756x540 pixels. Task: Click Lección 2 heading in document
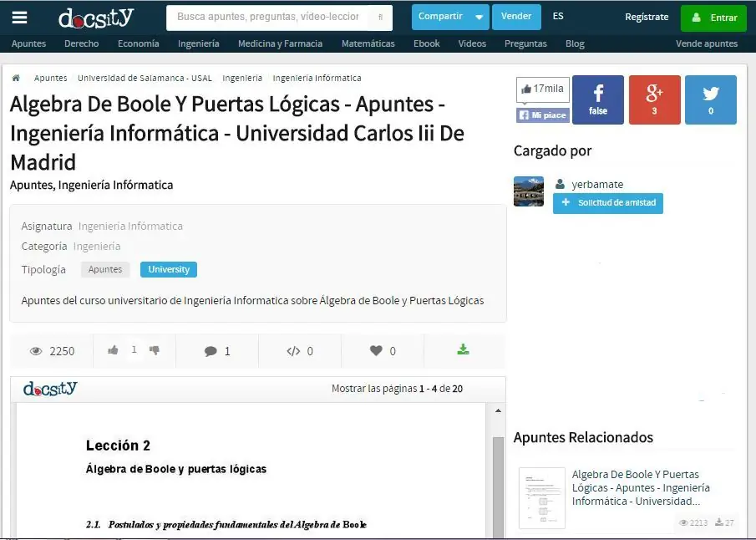tap(118, 446)
